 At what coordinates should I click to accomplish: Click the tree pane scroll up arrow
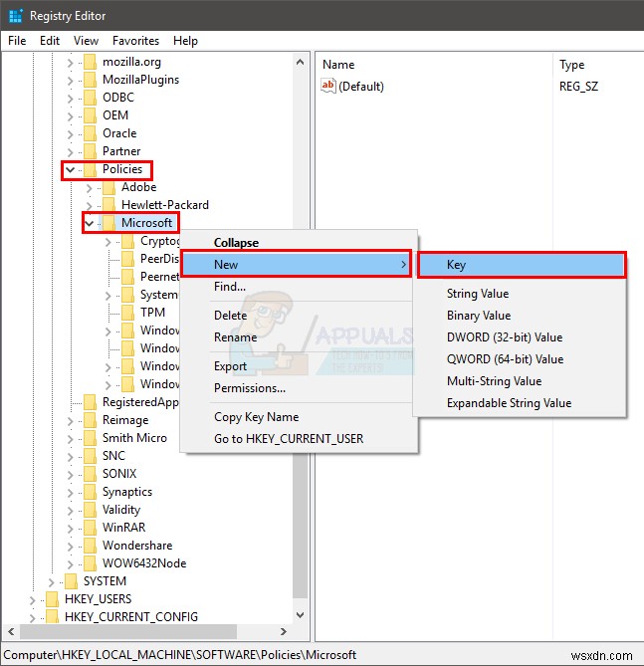301,63
